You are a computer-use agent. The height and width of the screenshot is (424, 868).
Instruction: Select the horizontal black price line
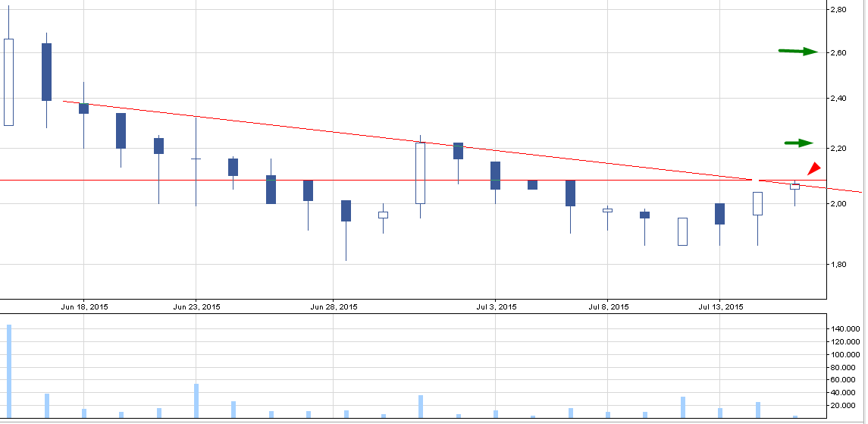tap(379, 180)
